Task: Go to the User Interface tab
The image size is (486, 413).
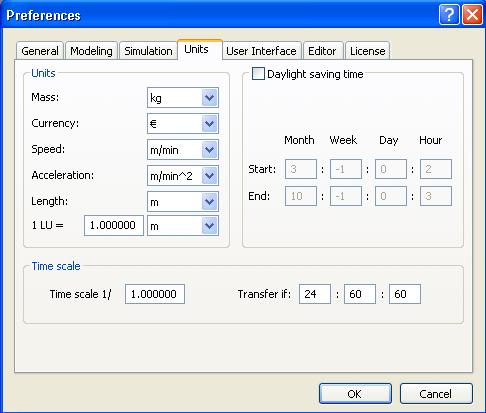Action: tap(261, 51)
